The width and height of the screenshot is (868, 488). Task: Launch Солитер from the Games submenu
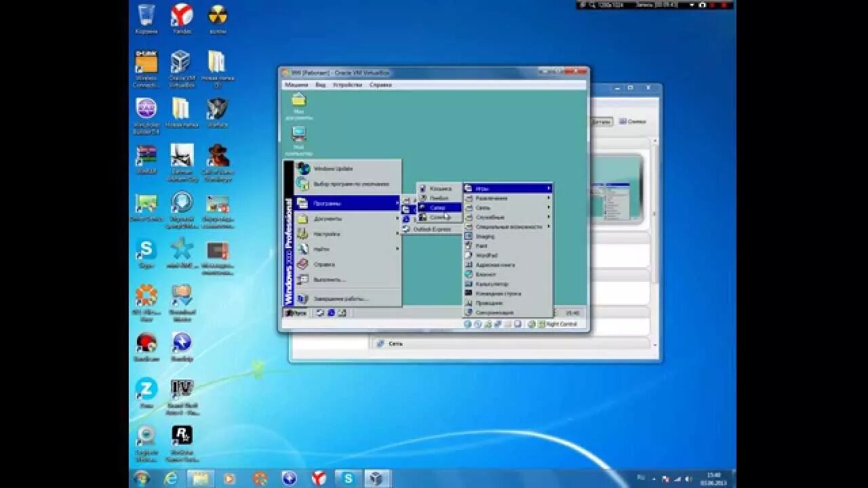[439, 217]
